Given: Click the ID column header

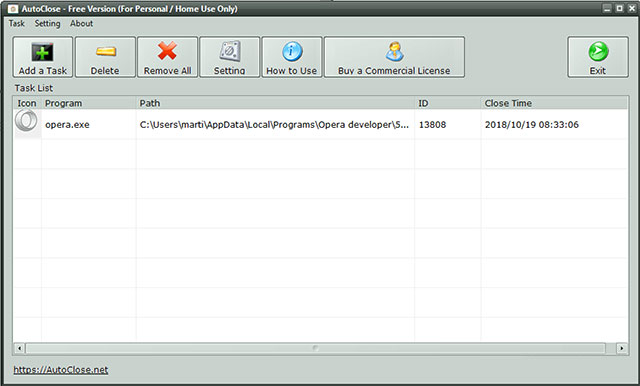Looking at the screenshot, I should click(x=448, y=103).
